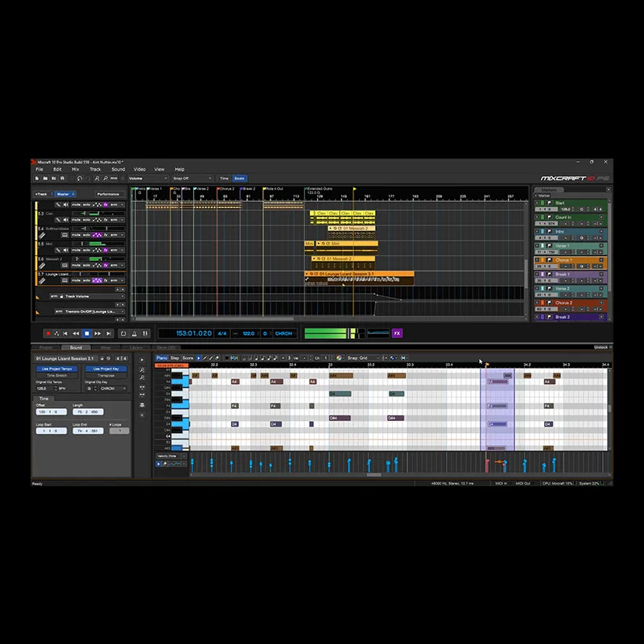Toggle the metronome button
644x644 pixels.
[134, 333]
